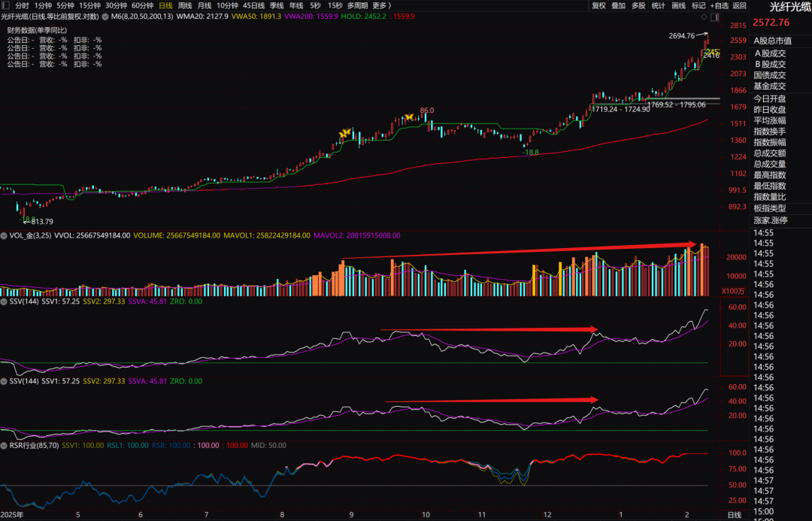Open the 多周期 multi-period view
This screenshot has height=521, width=812.
pyautogui.click(x=357, y=5)
